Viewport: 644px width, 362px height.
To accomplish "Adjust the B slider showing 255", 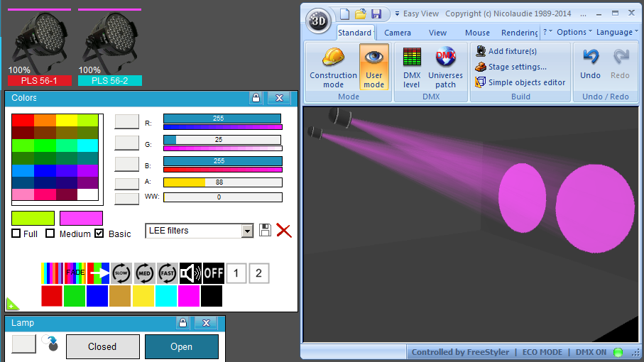I will pos(223,161).
